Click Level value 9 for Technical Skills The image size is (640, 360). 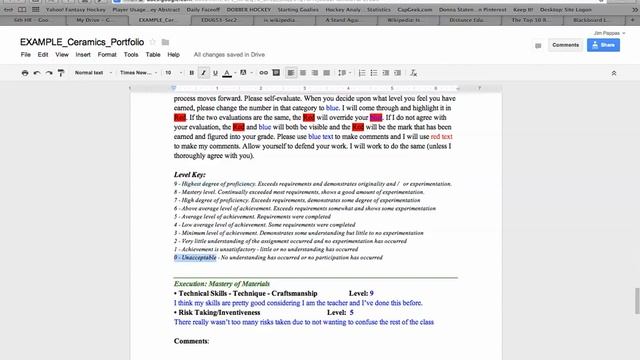pos(371,293)
